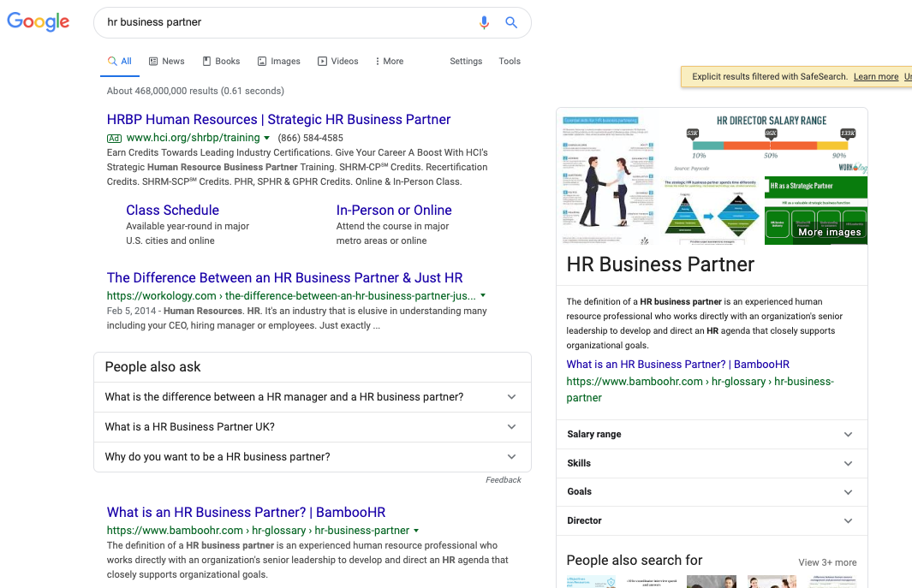Screen dimensions: 912x588
Task: Click the Google logo
Action: point(39,21)
